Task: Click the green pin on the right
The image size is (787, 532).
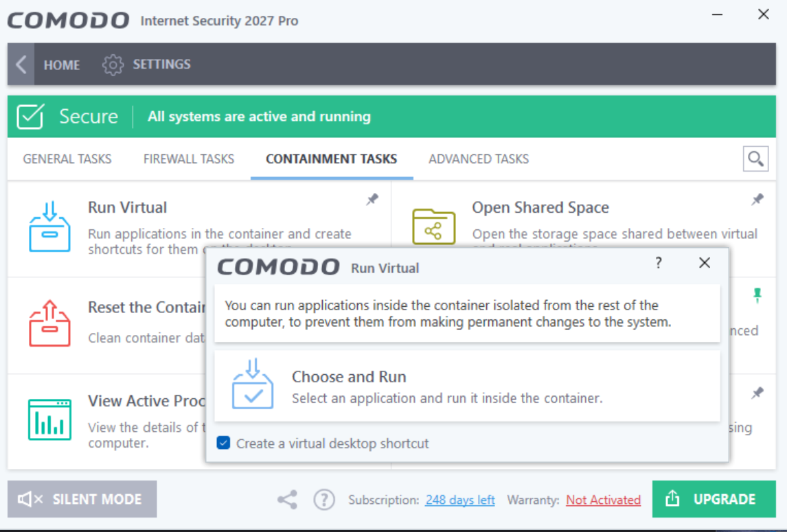Action: pos(757,296)
